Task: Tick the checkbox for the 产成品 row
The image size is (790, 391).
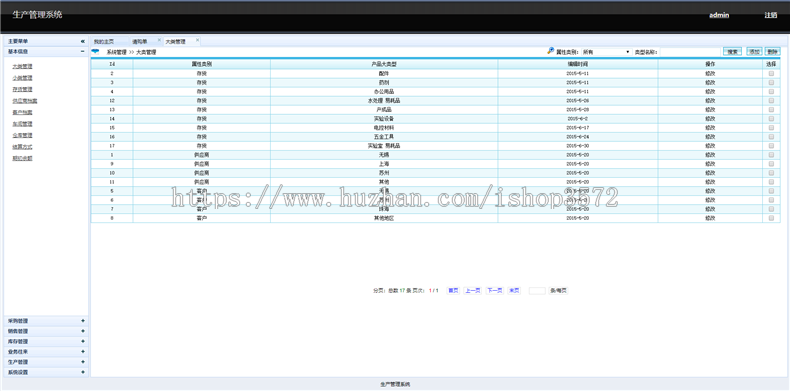Action: pyautogui.click(x=771, y=109)
